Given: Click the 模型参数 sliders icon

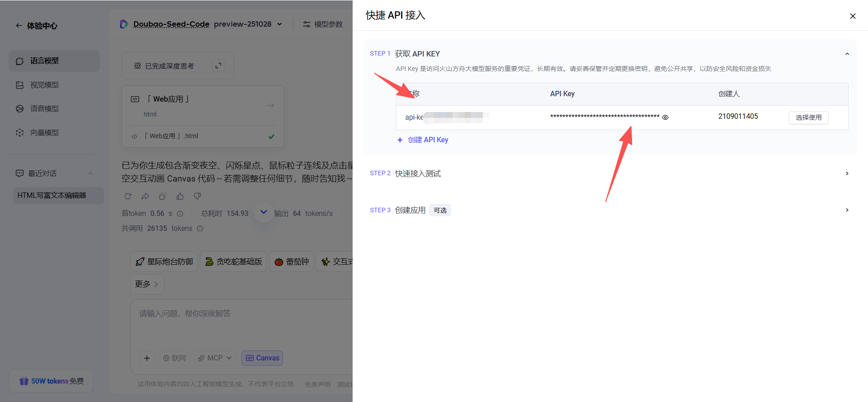Looking at the screenshot, I should click(307, 24).
